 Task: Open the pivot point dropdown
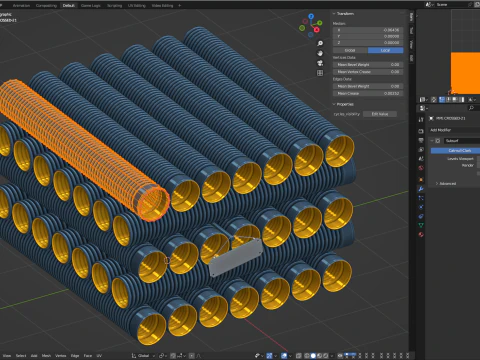(163, 356)
